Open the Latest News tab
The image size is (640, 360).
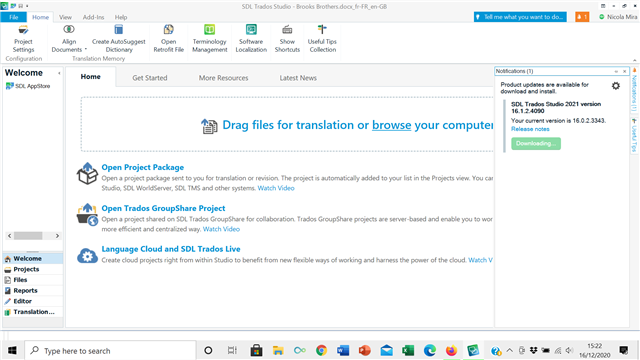click(x=298, y=78)
